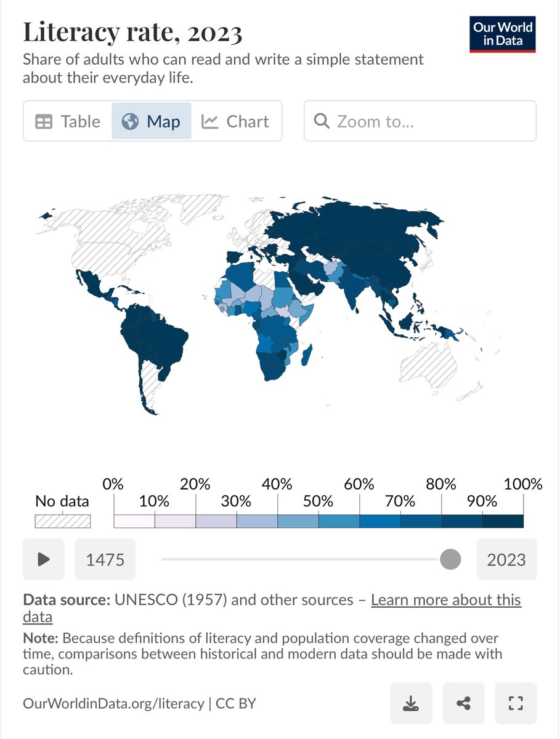Click the No data hatched legend swatch
The image size is (560, 739).
click(62, 521)
